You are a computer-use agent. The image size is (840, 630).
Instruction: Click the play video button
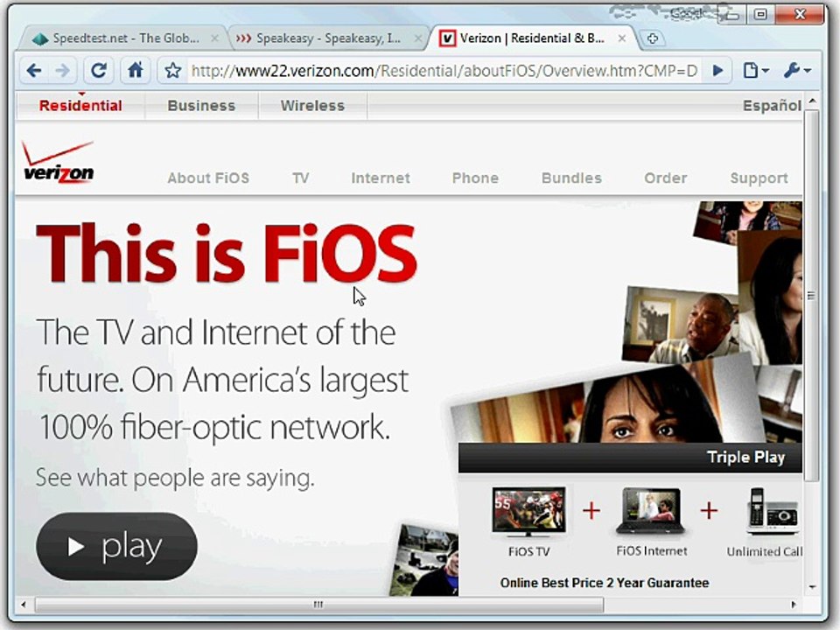point(116,546)
